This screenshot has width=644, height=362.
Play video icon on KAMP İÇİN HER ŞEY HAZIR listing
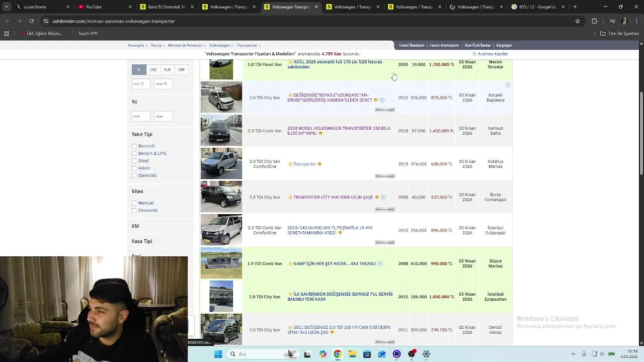[380, 263]
